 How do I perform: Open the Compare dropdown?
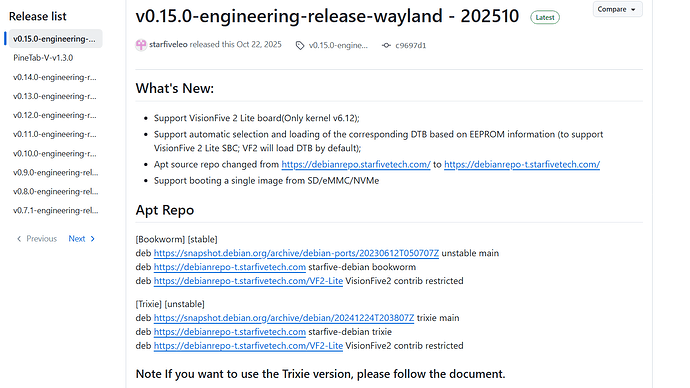click(617, 9)
